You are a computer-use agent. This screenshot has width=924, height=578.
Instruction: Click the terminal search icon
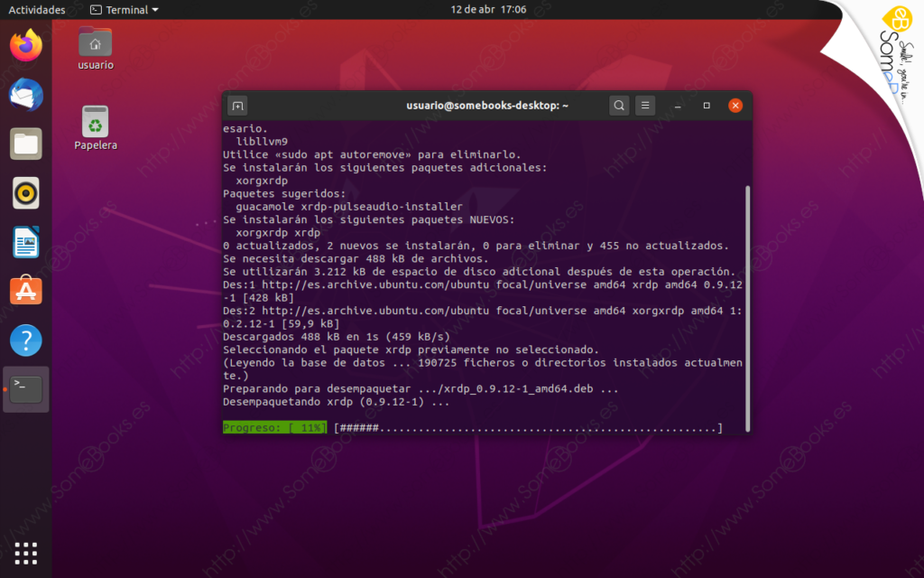(x=619, y=106)
